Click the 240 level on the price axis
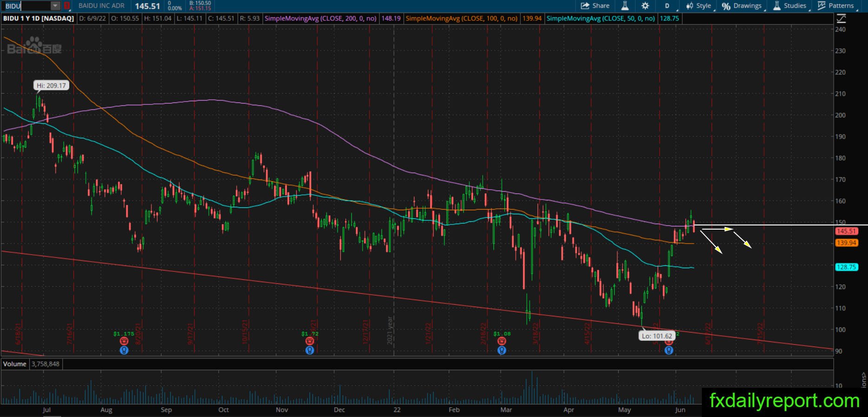 [840, 29]
